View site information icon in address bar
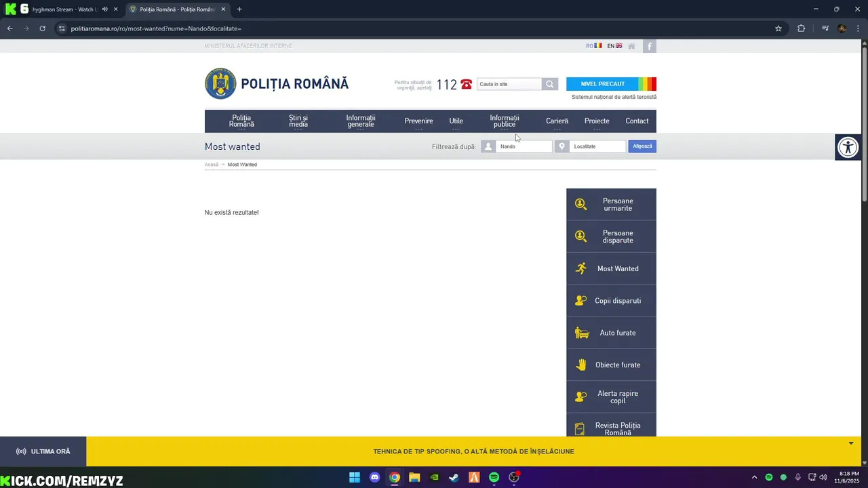Image resolution: width=868 pixels, height=488 pixels. [x=62, y=28]
